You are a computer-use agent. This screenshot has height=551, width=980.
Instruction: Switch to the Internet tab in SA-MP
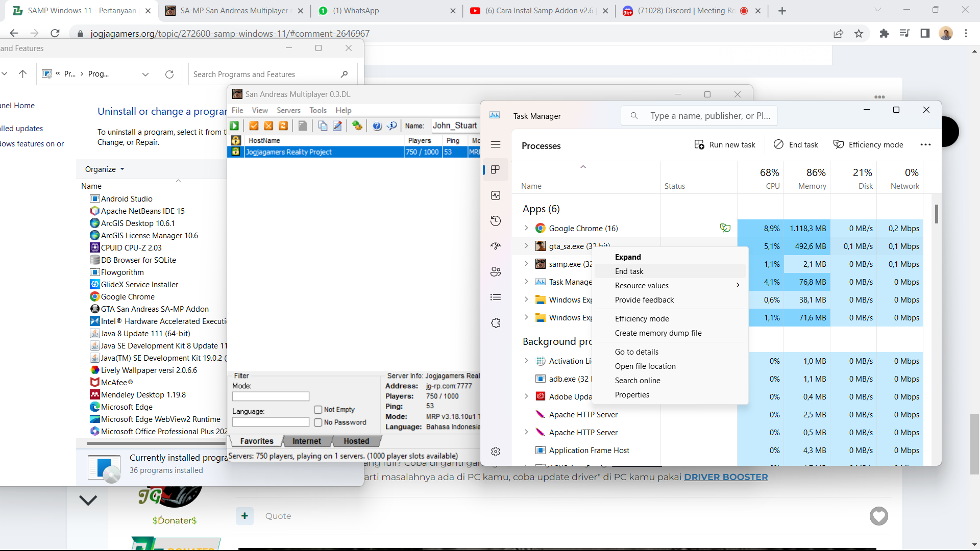point(306,441)
